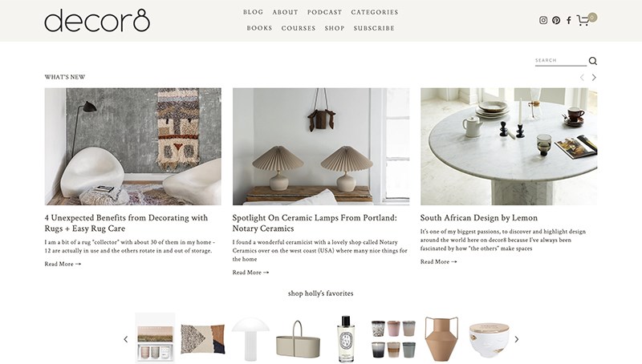Screen dimensions: 642x364
Task: Show previous What's New posts arrow
Action: (x=582, y=77)
